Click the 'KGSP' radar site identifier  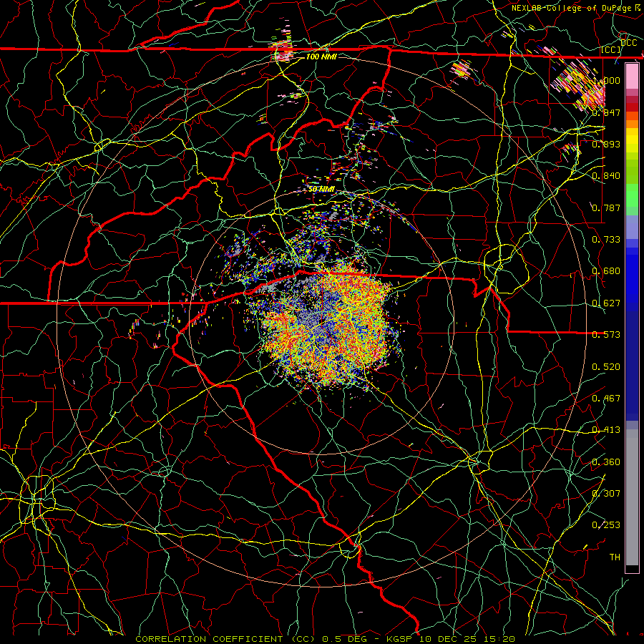pos(399,639)
